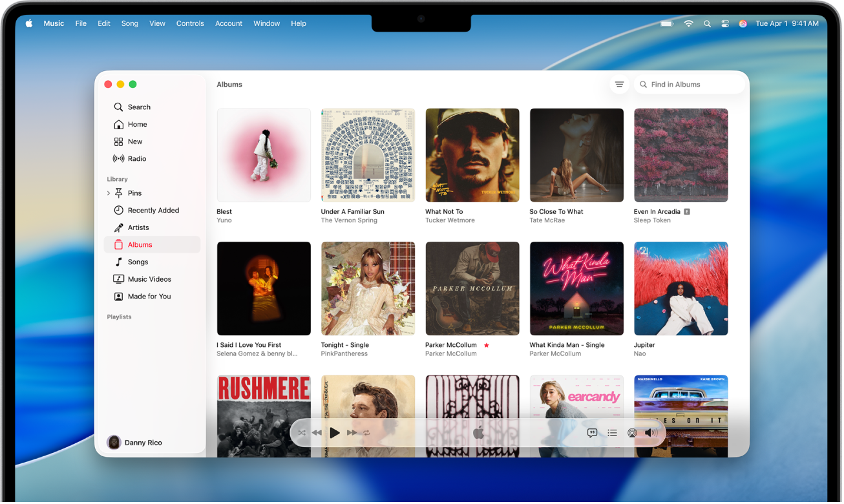Open Music Videos from the Library
Screen dimensions: 844x504
pyautogui.click(x=149, y=278)
